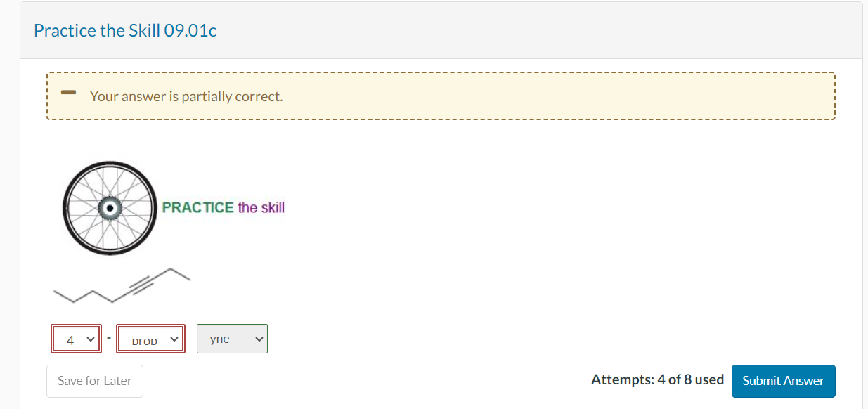Click the bicycle wheel logo image
Image resolution: width=868 pixels, height=409 pixels.
110,208
